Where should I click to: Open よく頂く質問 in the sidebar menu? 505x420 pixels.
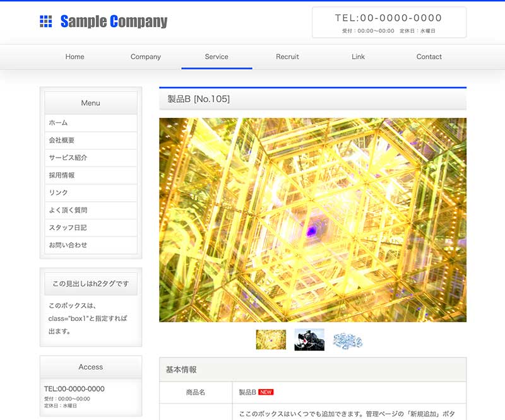91,210
